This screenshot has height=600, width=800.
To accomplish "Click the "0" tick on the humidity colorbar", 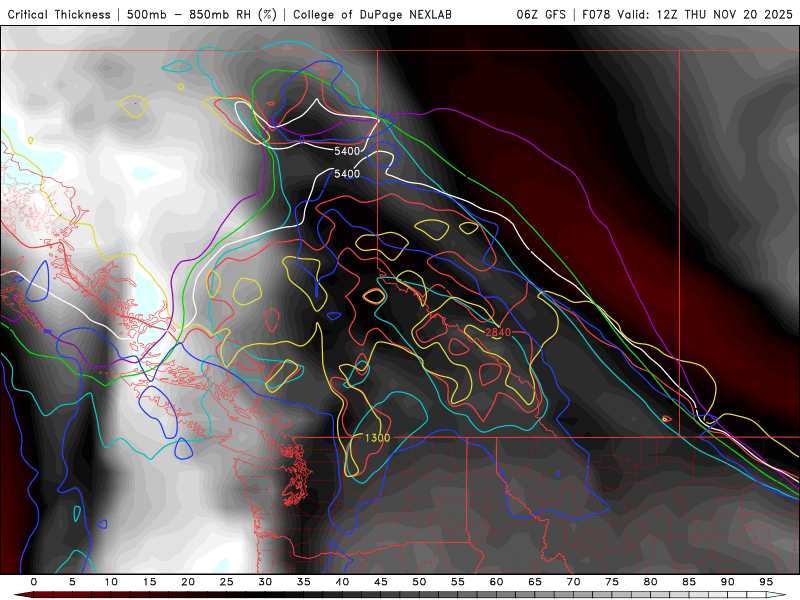I will point(34,582).
